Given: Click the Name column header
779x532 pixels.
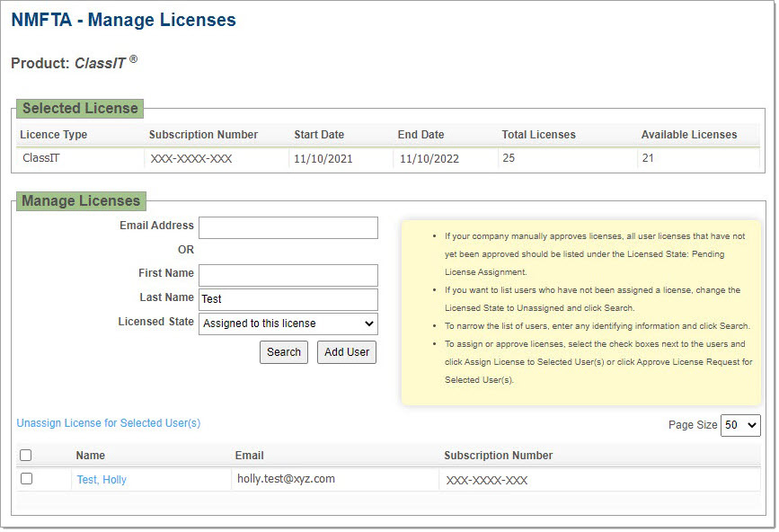Looking at the screenshot, I should pyautogui.click(x=91, y=456).
